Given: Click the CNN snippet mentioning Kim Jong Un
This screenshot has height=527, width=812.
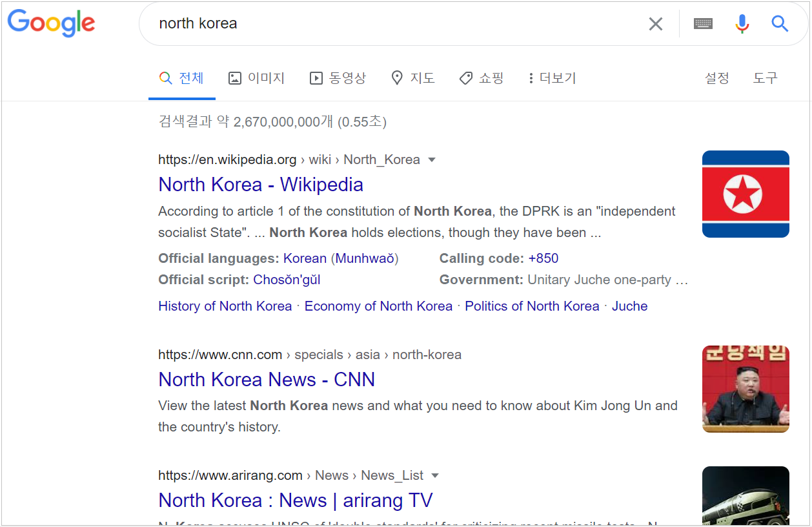Looking at the screenshot, I should tap(418, 417).
